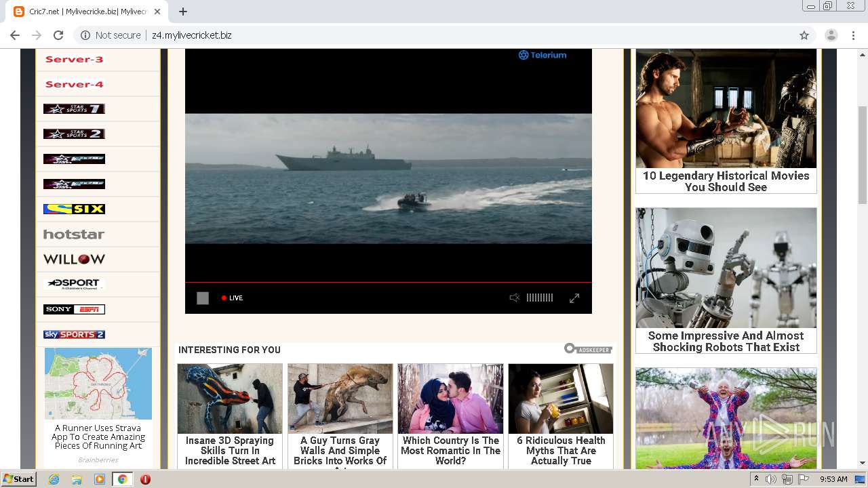Switch to Chrome in the taskbar
868x488 pixels.
coord(122,479)
